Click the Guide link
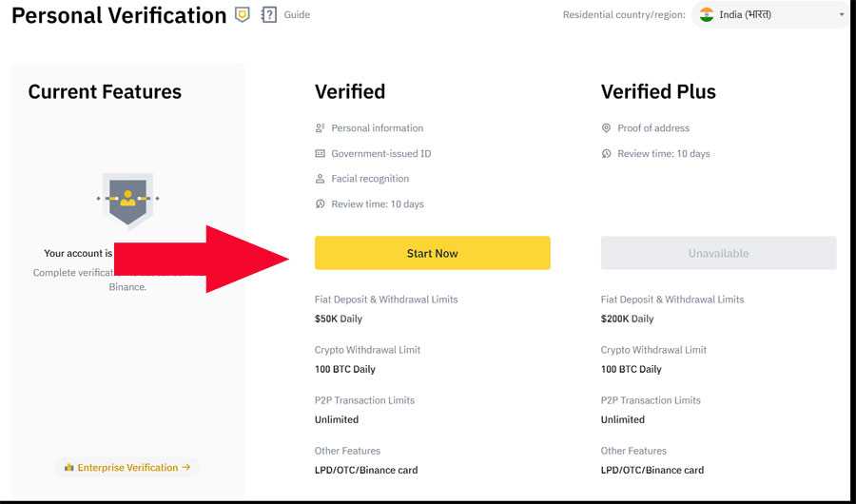This screenshot has width=856, height=504. click(x=297, y=15)
